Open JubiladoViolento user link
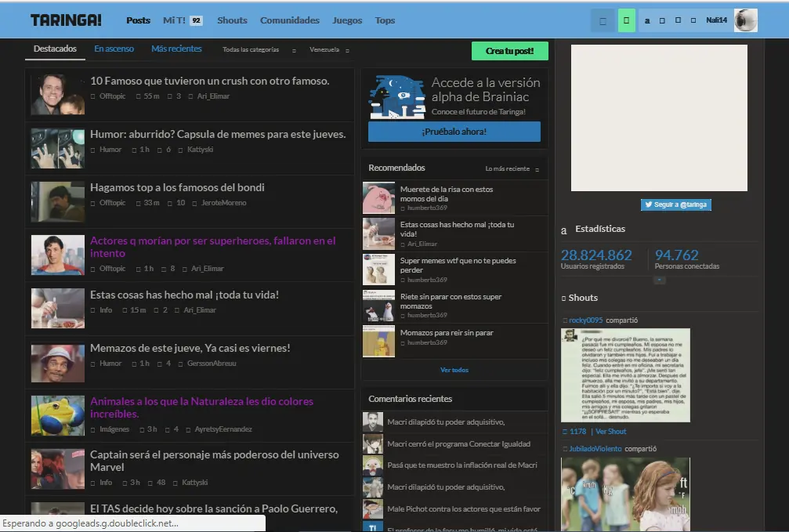The image size is (789, 532). tap(595, 448)
